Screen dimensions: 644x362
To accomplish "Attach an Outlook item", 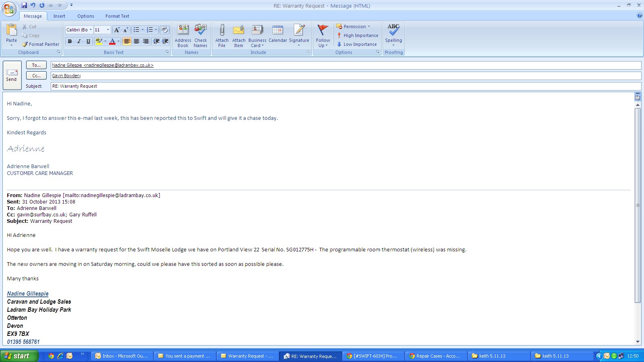I will [239, 36].
